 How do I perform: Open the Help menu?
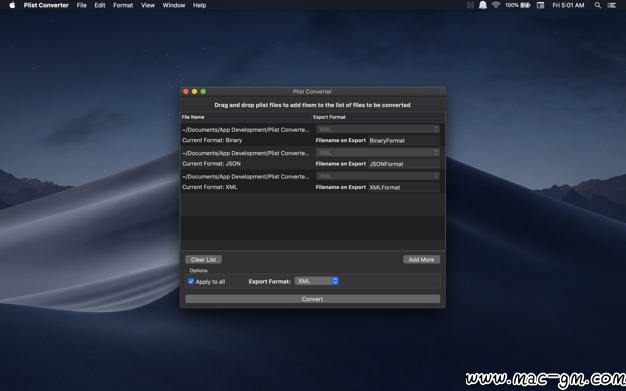coord(200,5)
